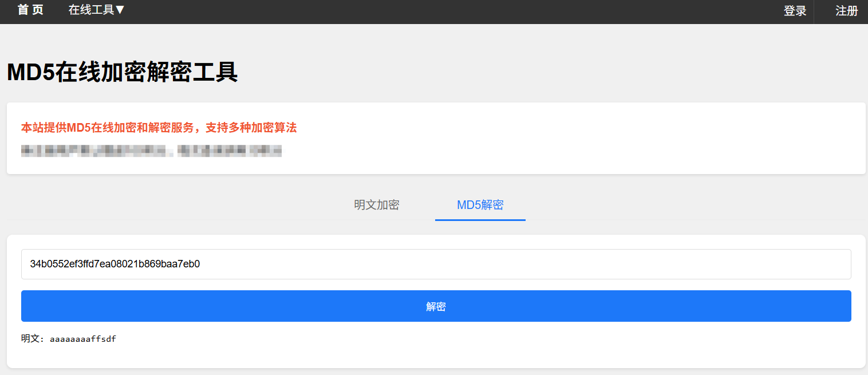The width and height of the screenshot is (868, 375).
Task: Click the blank right end of the hash input
Action: [x=802, y=264]
